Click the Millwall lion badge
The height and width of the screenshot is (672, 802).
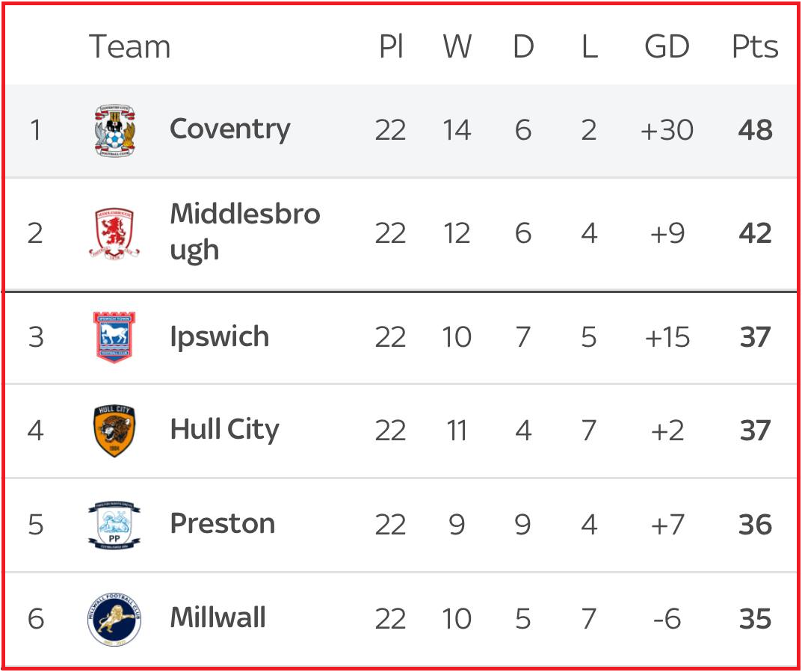[x=114, y=619]
